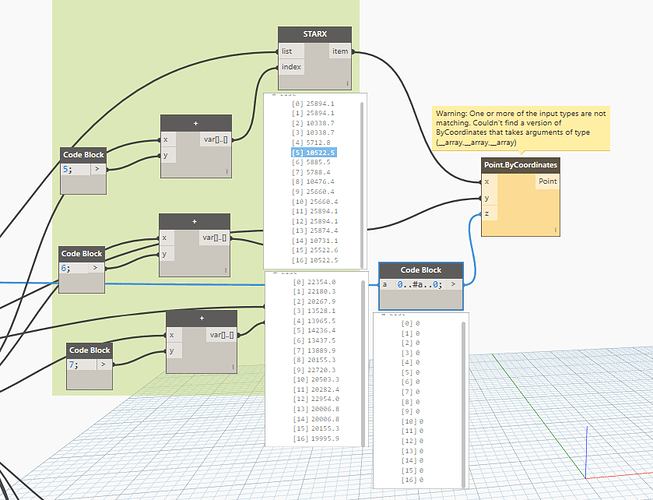Screen dimensions: 653x500
Task: Edit the '0..#a..0;' code text
Action: click(419, 285)
